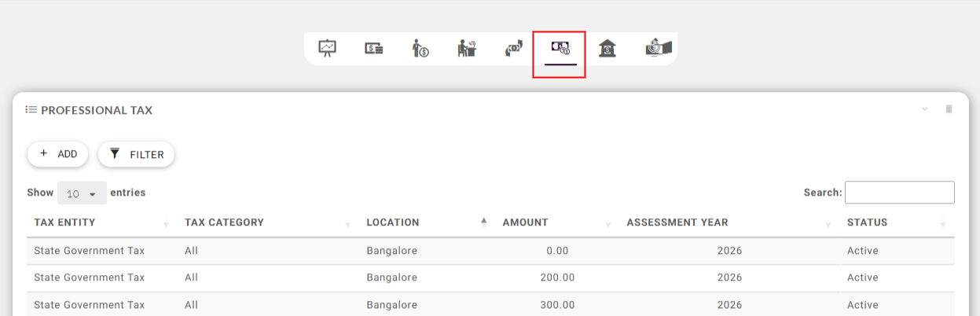Sort table by Amount column
Screen dimensions: 980x316
(525, 222)
